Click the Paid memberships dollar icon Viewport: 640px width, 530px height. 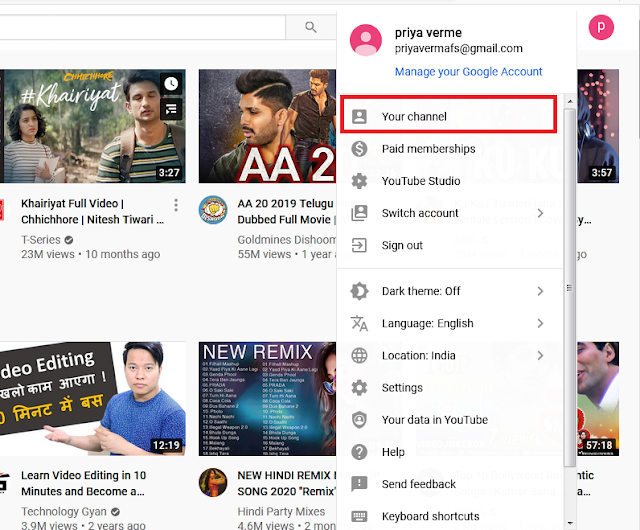pyautogui.click(x=359, y=149)
